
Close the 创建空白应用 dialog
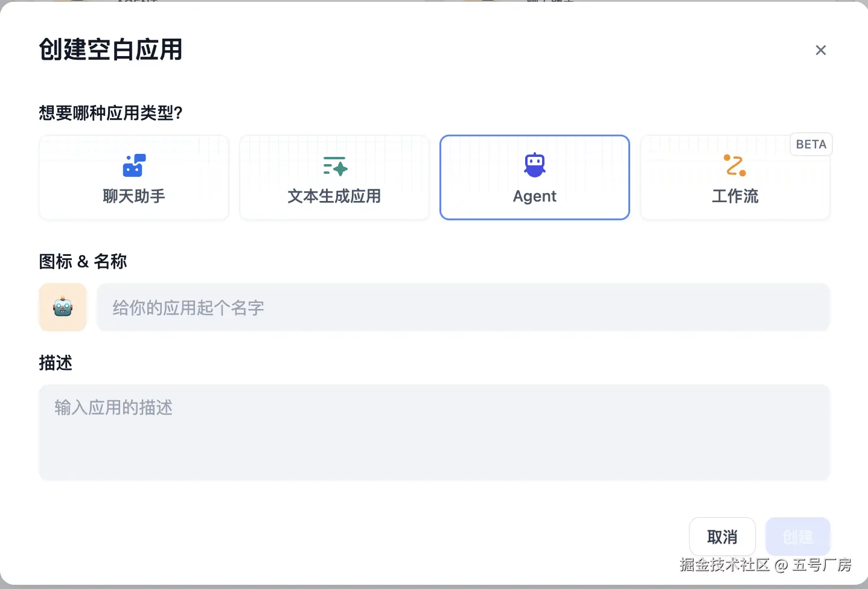820,50
